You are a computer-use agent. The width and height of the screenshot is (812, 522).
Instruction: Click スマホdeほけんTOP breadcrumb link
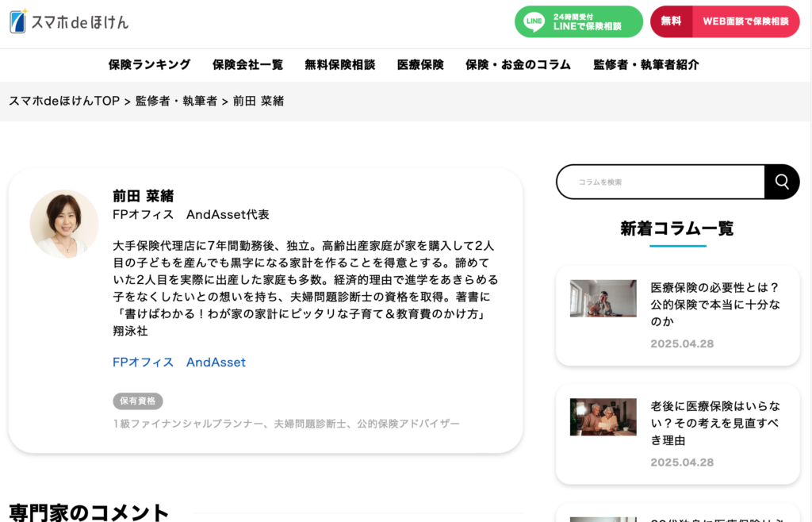[x=63, y=101]
